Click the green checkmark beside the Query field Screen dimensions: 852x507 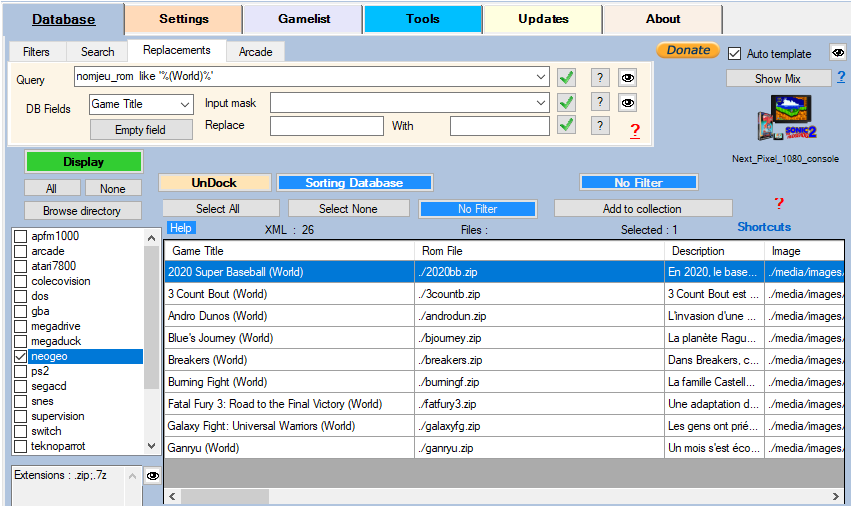point(567,77)
